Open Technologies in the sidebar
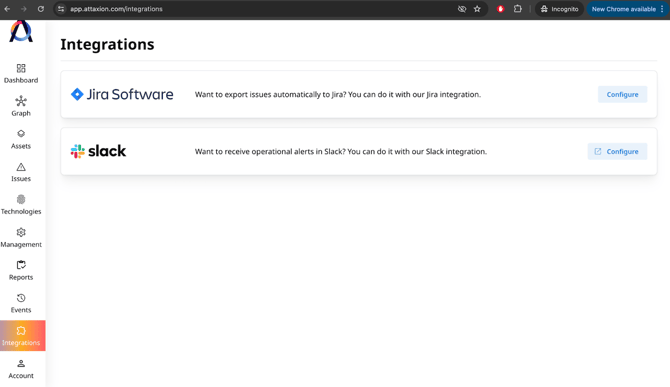The height and width of the screenshot is (387, 670). [21, 205]
